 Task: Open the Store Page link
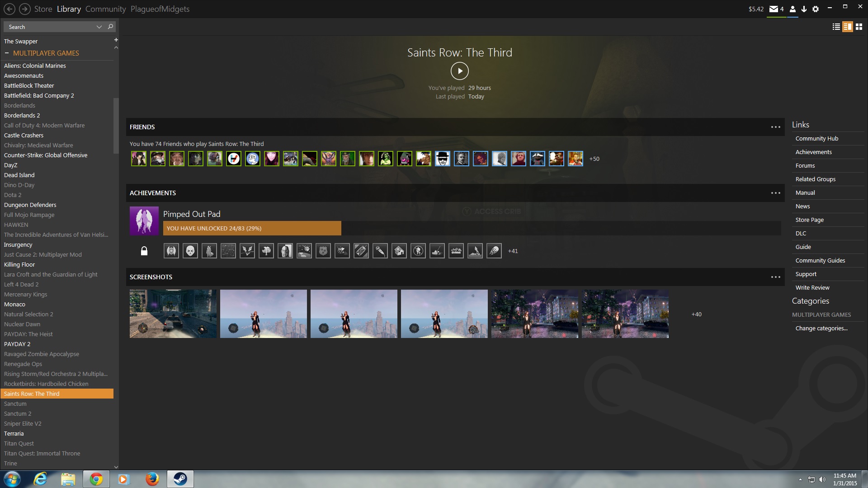point(810,220)
